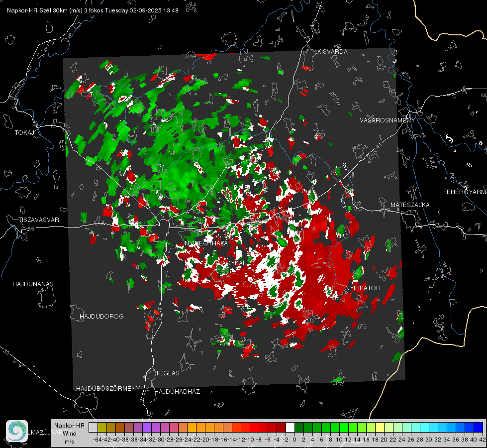Click the HAJDÚDOROG city label
Viewport: 487px width, 448px height.
101,316
